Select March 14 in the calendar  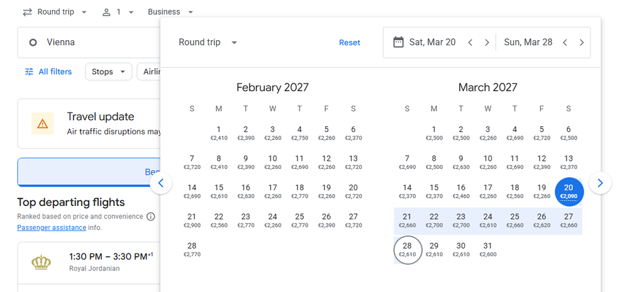(x=407, y=192)
